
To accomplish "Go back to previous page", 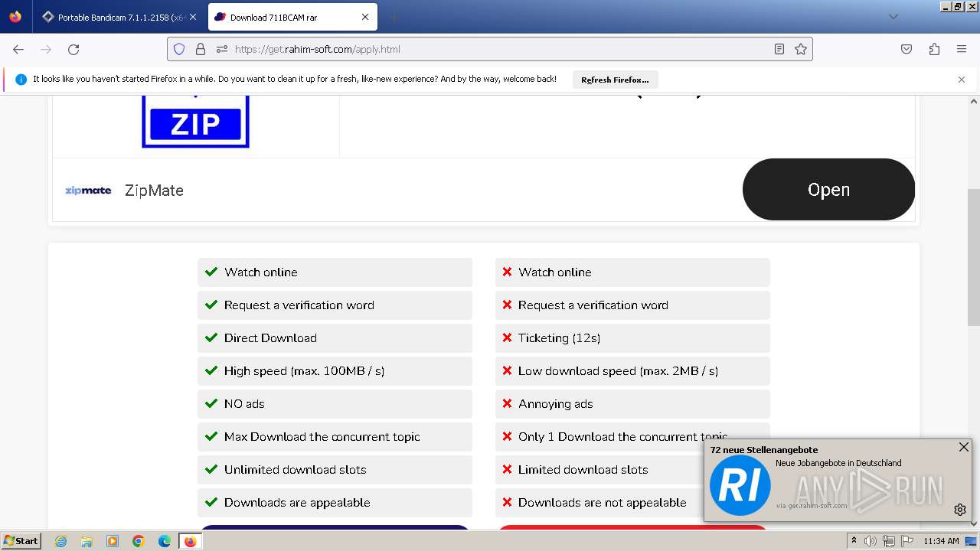I will 18,49.
